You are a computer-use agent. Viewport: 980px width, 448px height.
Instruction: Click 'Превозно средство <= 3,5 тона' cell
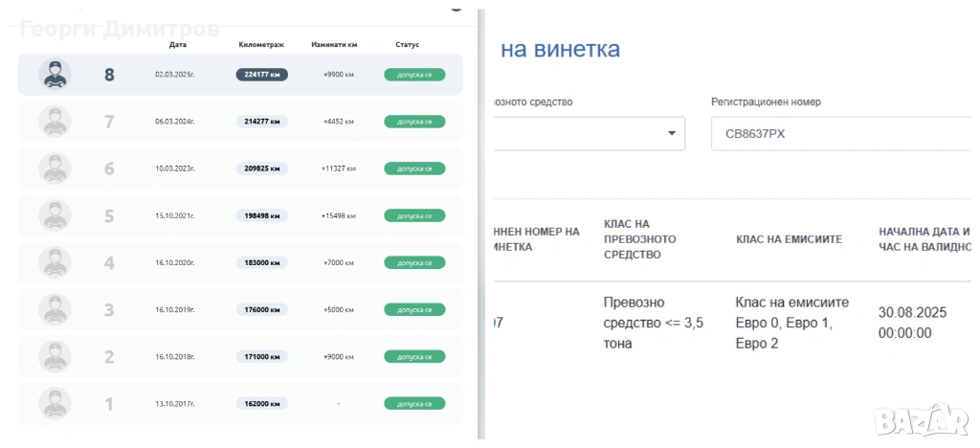(x=653, y=323)
